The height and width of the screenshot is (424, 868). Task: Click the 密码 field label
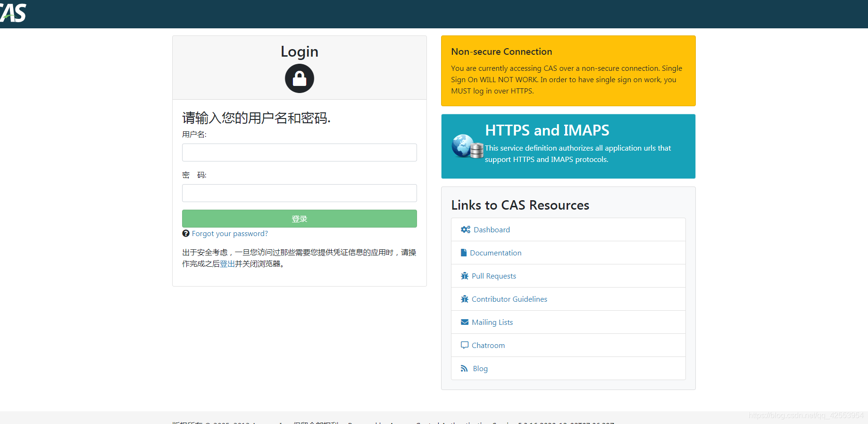(x=194, y=175)
